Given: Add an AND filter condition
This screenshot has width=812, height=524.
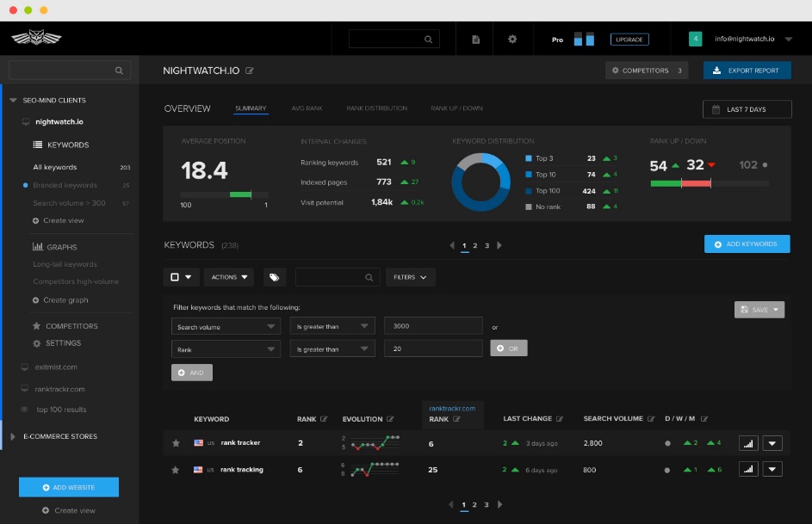Looking at the screenshot, I should click(x=192, y=373).
